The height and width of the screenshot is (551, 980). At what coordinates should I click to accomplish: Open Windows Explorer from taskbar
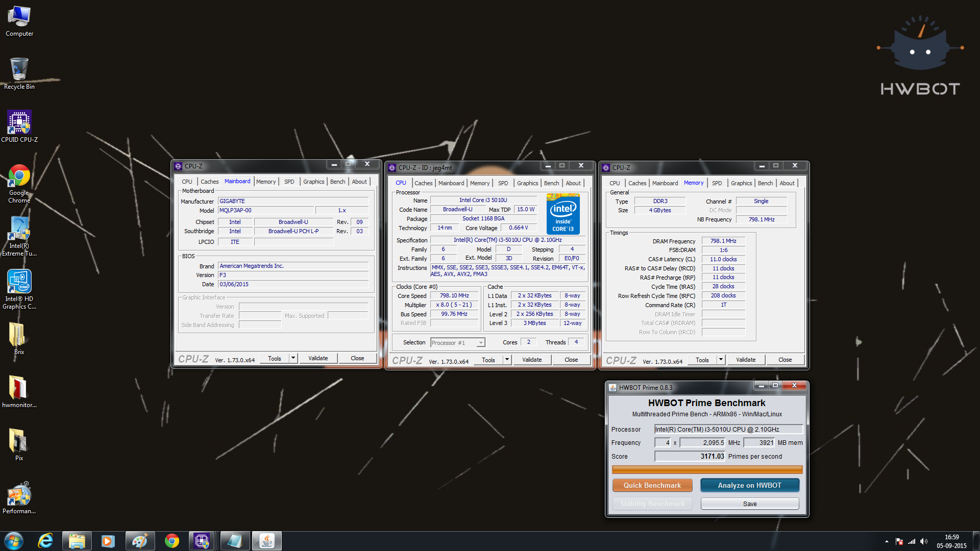[x=77, y=541]
